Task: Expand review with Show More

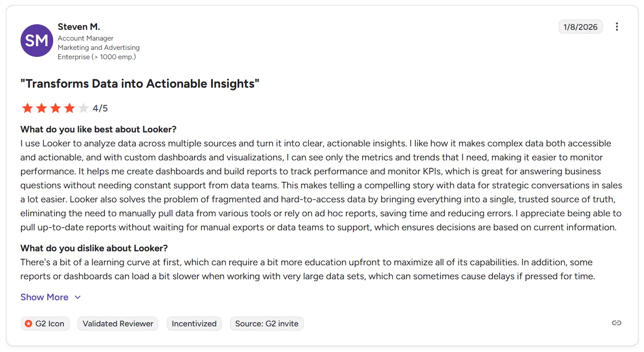Action: click(x=44, y=297)
